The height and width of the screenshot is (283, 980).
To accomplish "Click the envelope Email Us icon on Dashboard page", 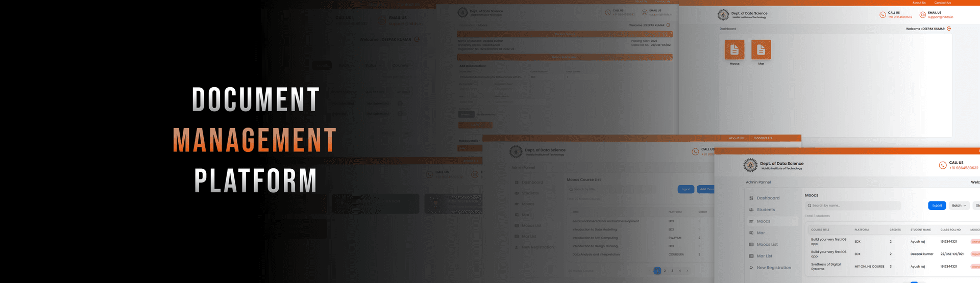I will [922, 15].
